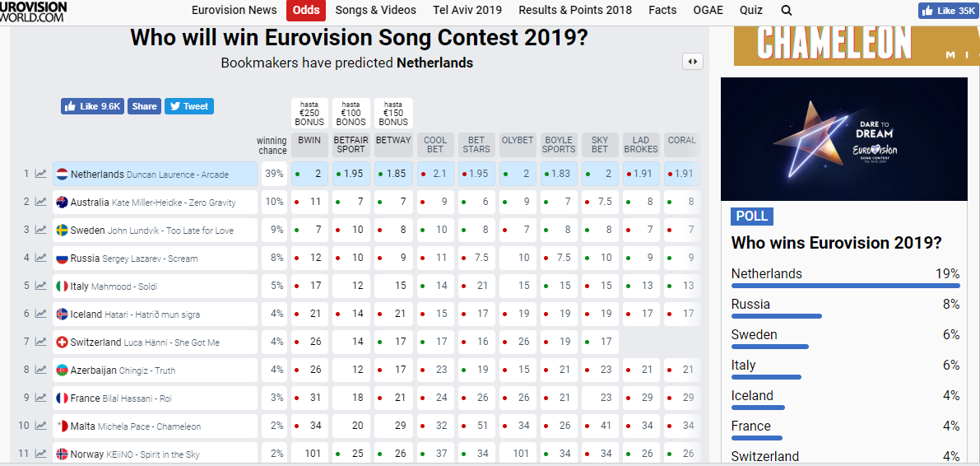Toggle table width with arrows button

tap(692, 62)
